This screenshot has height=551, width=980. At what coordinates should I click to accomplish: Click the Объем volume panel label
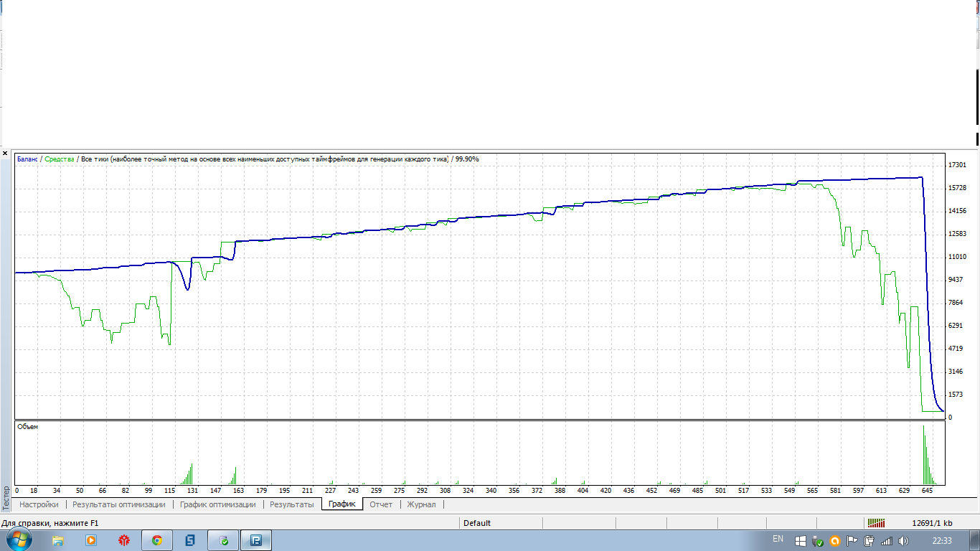[x=27, y=427]
